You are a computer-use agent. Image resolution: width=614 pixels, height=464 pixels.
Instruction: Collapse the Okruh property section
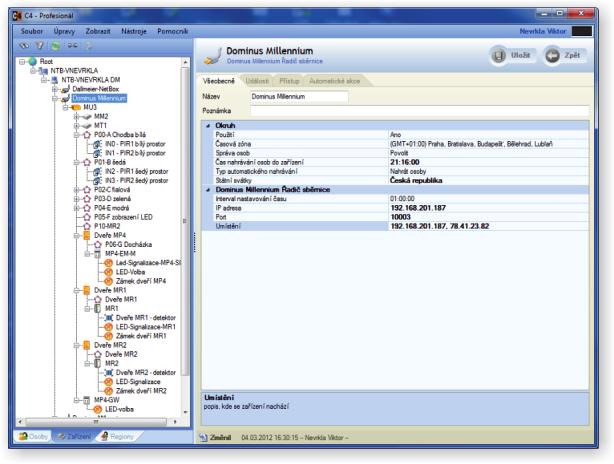208,126
